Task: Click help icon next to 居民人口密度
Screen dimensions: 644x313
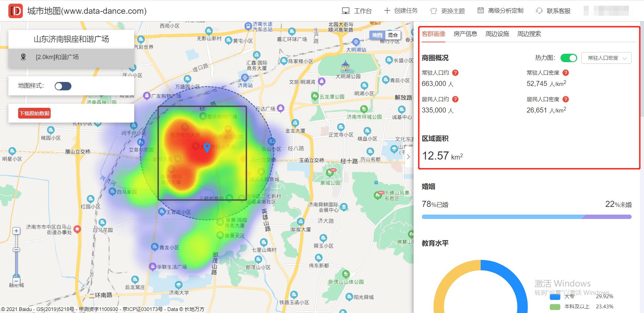Action: (566, 99)
